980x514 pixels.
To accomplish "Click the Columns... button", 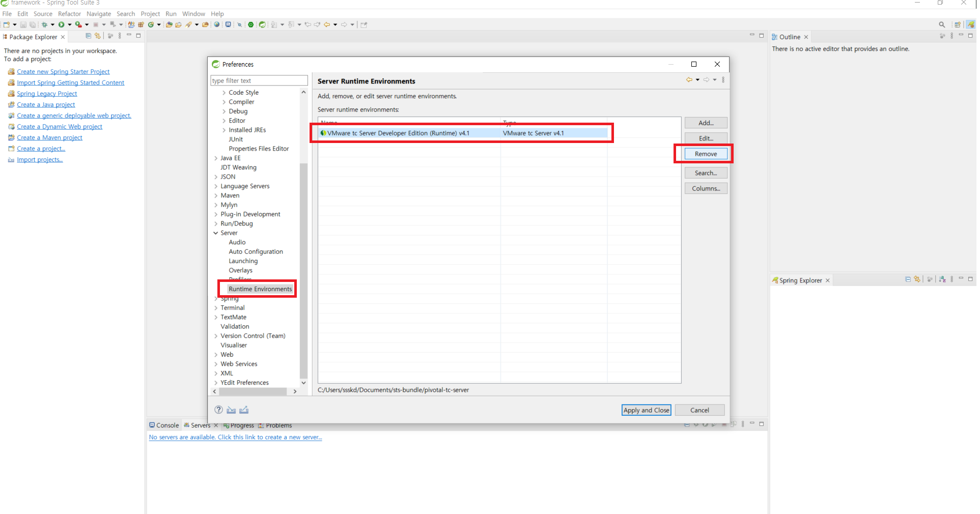I will click(x=706, y=188).
